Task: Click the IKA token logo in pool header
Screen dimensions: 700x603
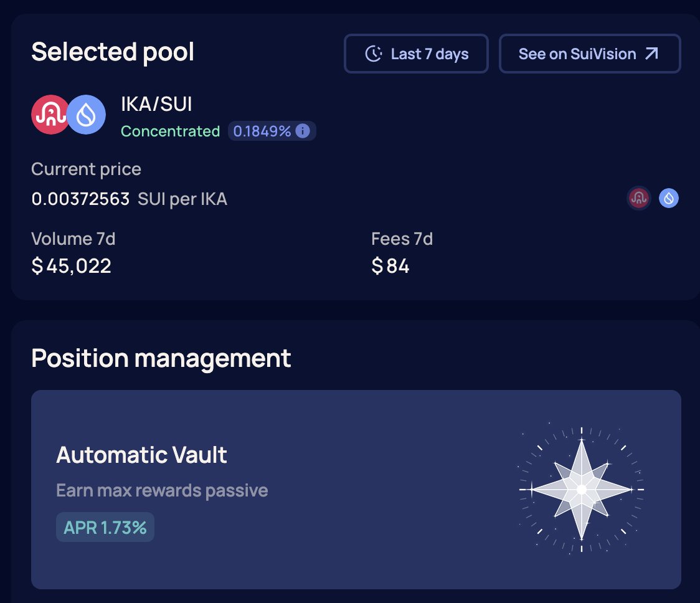Action: pyautogui.click(x=50, y=115)
